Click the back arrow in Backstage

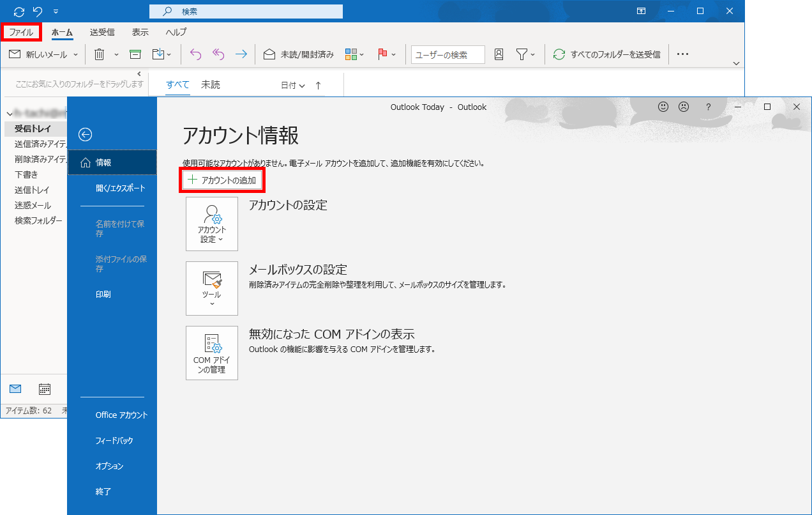pyautogui.click(x=85, y=134)
